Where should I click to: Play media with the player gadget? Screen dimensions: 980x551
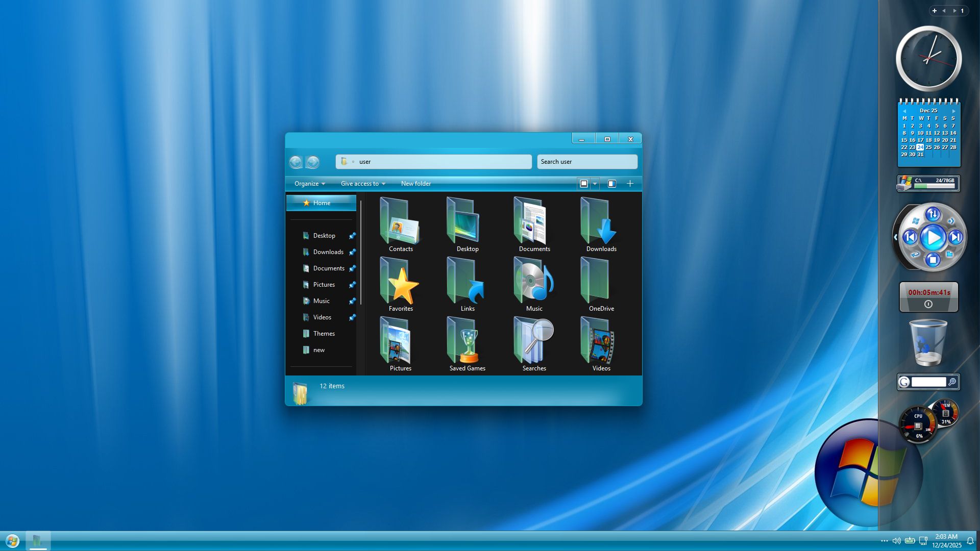pos(933,237)
